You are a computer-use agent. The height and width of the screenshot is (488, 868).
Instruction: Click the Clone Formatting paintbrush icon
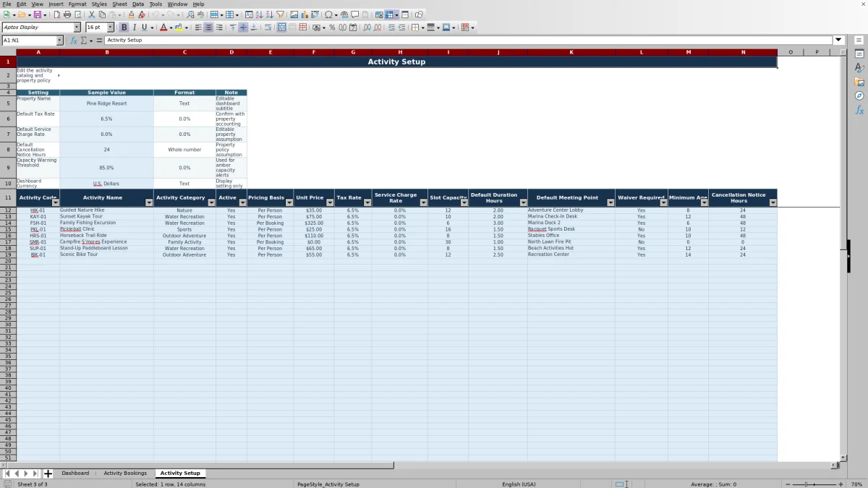(131, 14)
